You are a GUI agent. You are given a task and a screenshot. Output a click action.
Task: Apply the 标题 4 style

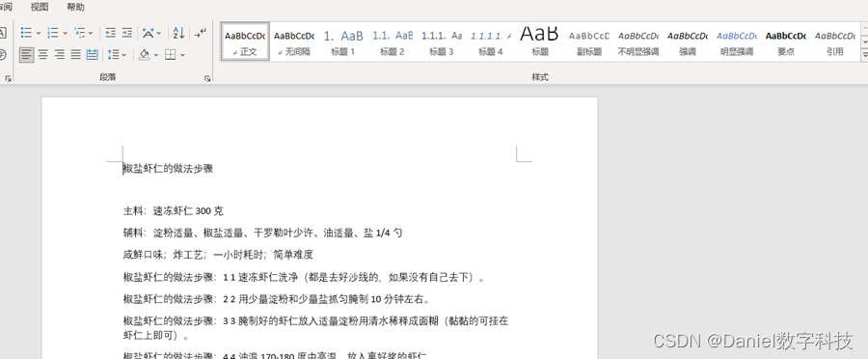[491, 41]
